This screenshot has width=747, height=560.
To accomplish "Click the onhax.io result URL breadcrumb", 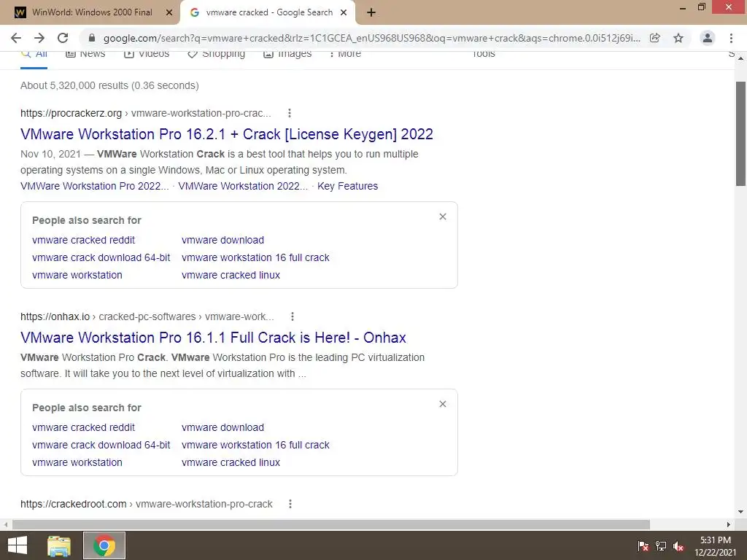I will 147,316.
